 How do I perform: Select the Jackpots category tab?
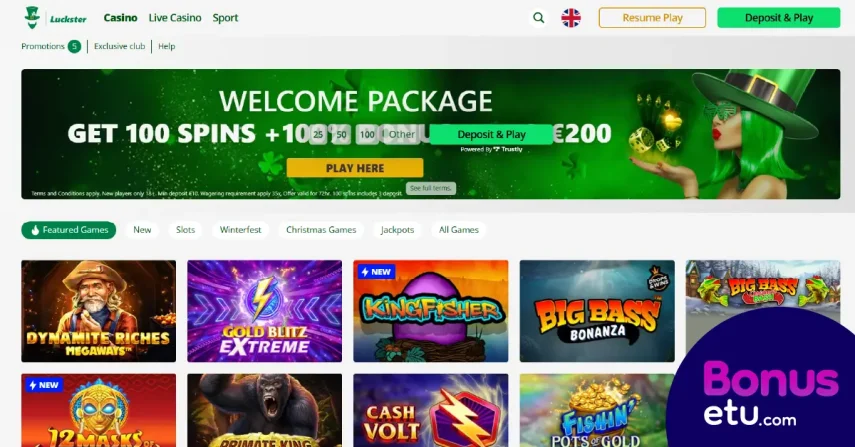398,230
